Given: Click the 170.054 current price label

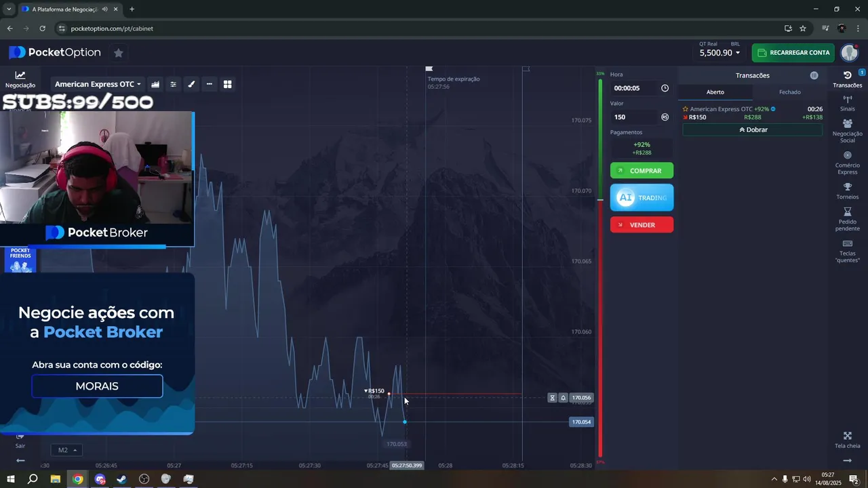Looking at the screenshot, I should coord(581,422).
